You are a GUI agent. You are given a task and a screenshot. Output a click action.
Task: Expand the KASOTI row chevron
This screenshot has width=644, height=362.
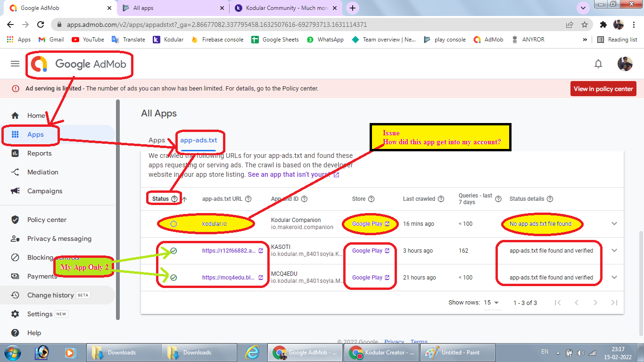point(614,250)
